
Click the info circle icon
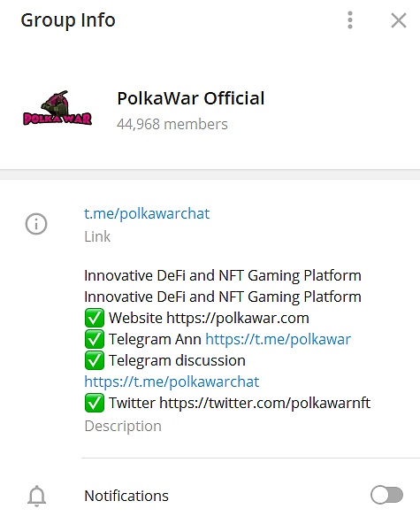(x=36, y=224)
